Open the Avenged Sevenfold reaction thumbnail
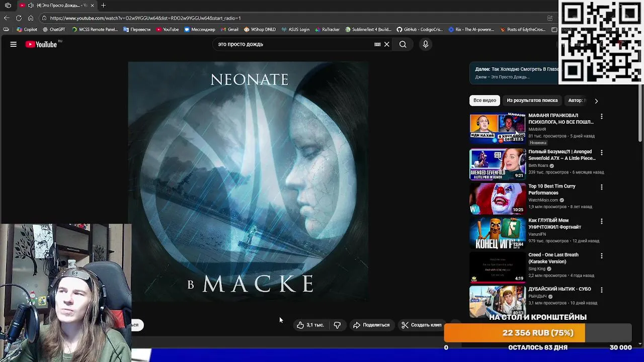This screenshot has height=362, width=644. tap(498, 164)
